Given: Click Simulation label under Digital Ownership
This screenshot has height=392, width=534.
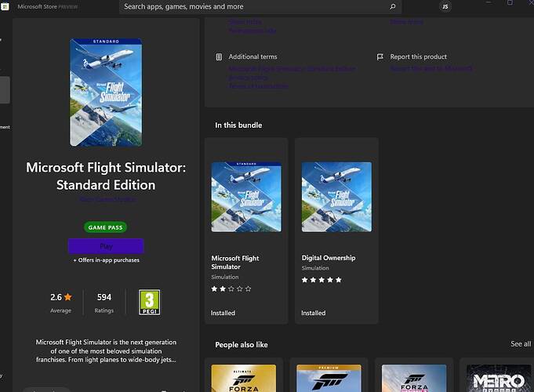Looking at the screenshot, I should point(315,268).
